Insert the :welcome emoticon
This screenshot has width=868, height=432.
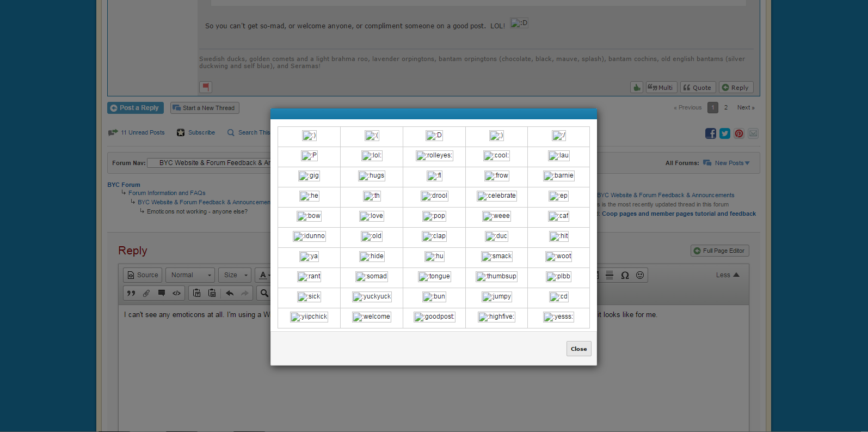pyautogui.click(x=372, y=317)
